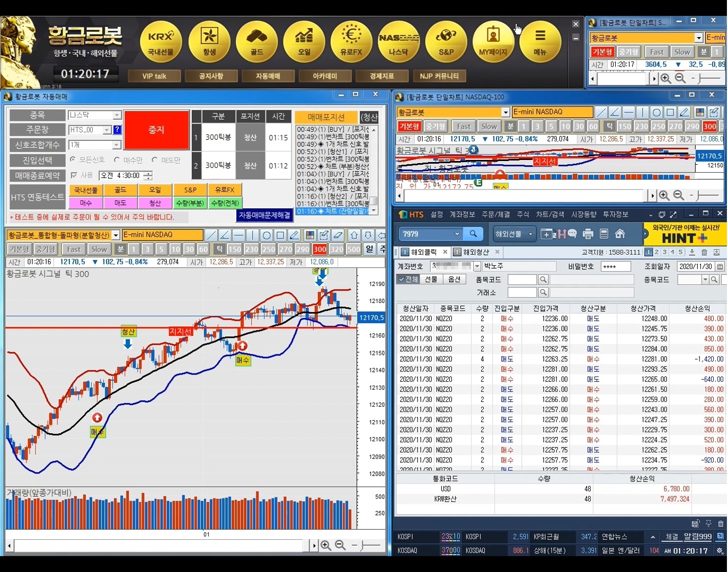The height and width of the screenshot is (572, 728).
Task: Open the 유로FX round gold icon
Action: (x=351, y=41)
